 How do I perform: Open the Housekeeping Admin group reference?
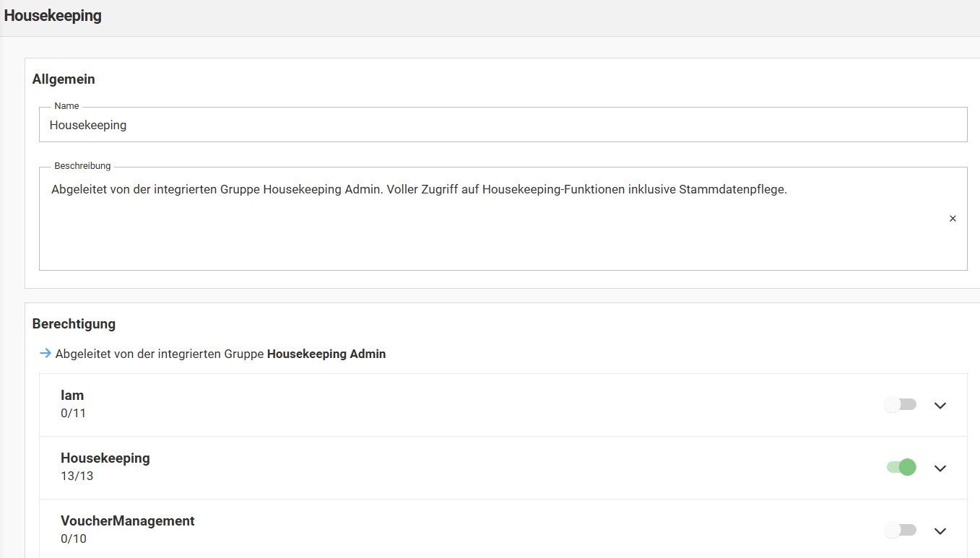click(326, 354)
